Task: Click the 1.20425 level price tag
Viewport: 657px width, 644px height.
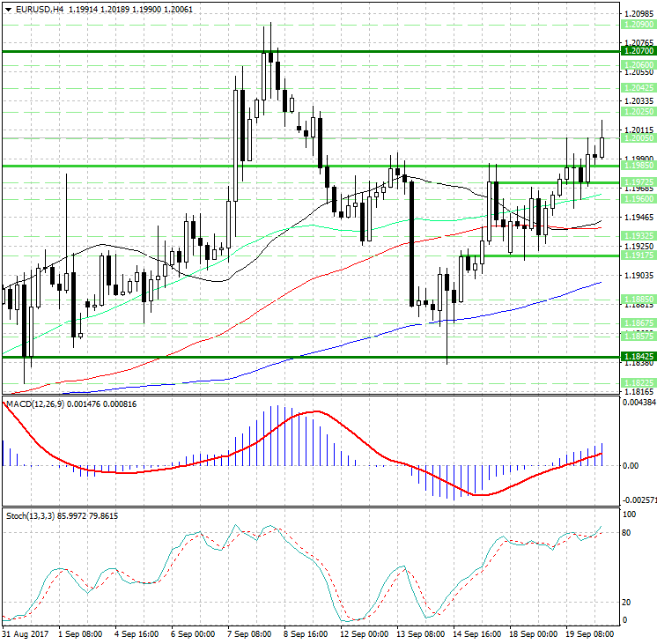Action: click(x=639, y=88)
